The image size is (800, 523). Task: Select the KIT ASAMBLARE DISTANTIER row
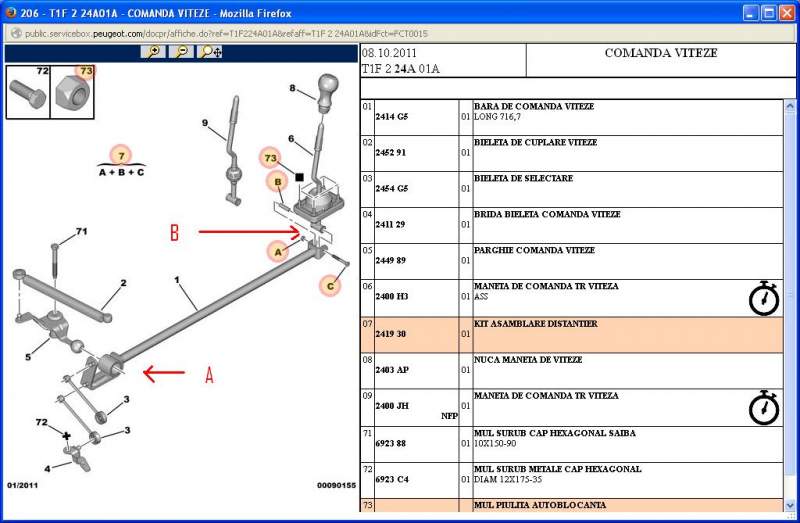(571, 335)
